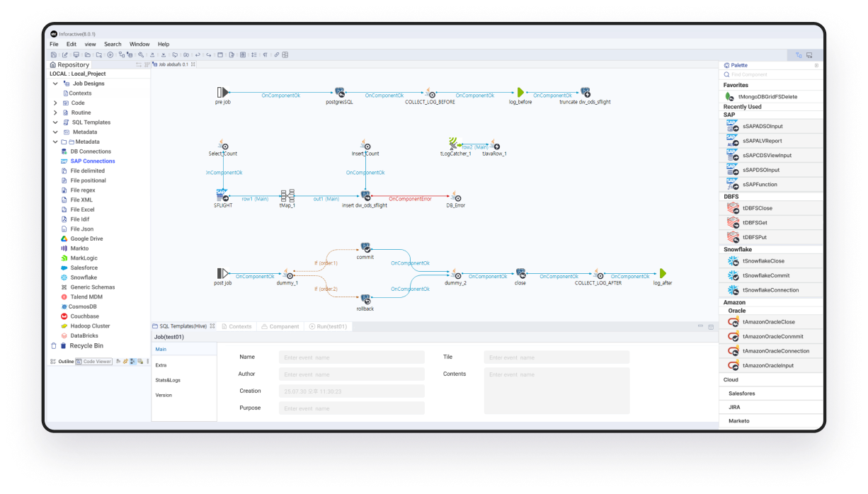Select the commit component node
Image resolution: width=868 pixels, height=494 pixels.
365,248
